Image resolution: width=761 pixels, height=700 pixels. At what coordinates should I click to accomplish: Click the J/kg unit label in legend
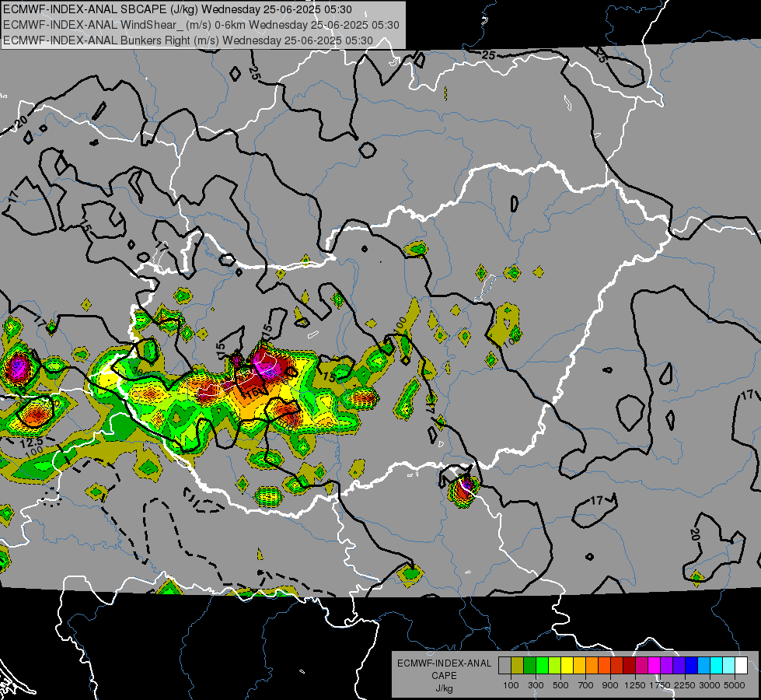point(444,688)
